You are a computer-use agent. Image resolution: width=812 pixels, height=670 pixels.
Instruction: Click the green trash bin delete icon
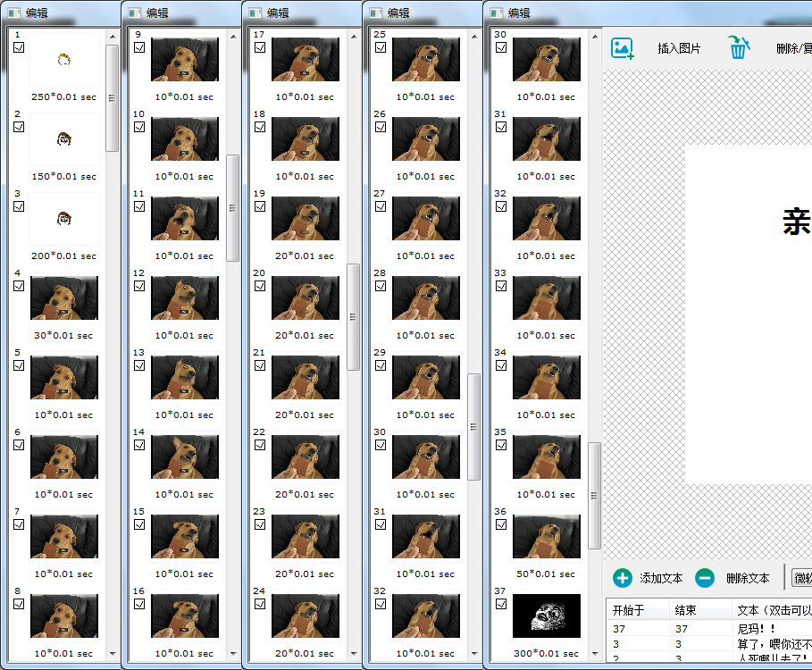point(737,47)
